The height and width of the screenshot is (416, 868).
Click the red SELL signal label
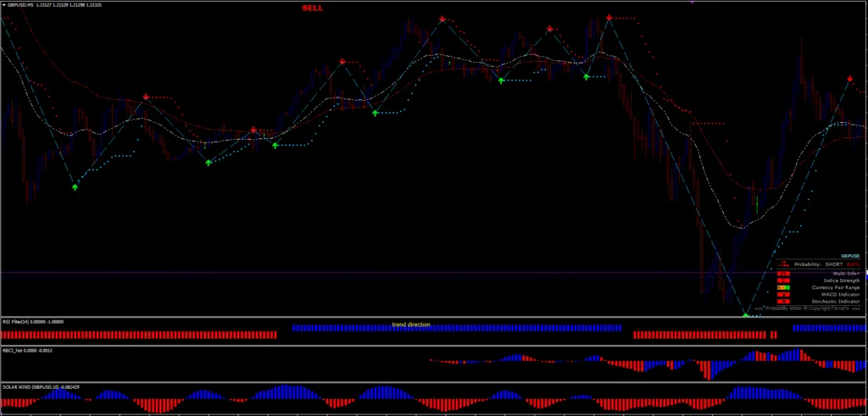[x=312, y=8]
